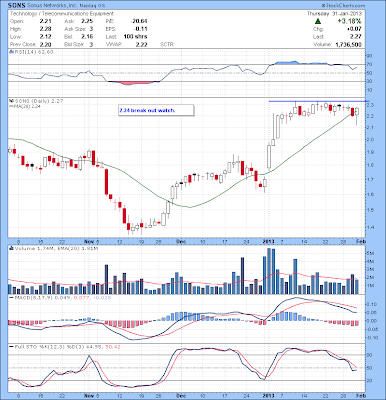Click the tallest volume bar in January
The width and height of the screenshot is (386, 400).
269,271
